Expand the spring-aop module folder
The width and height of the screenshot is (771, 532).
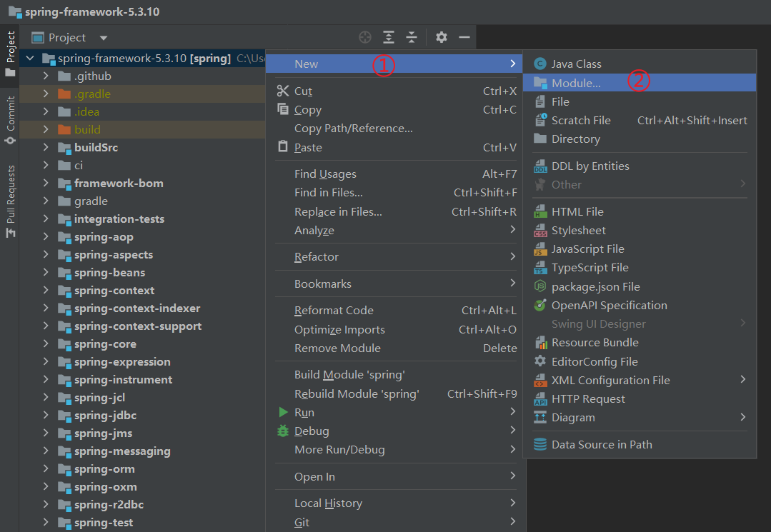(46, 237)
